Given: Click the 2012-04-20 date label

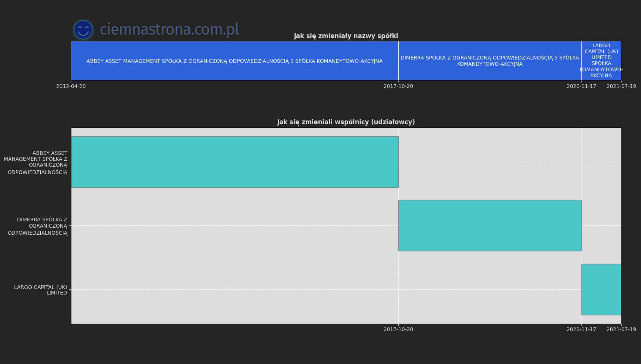Looking at the screenshot, I should tap(71, 86).
